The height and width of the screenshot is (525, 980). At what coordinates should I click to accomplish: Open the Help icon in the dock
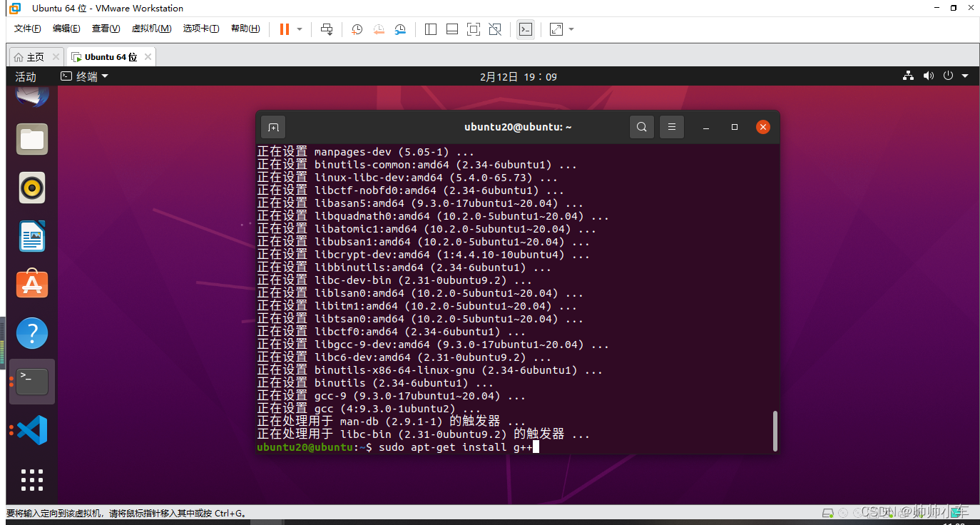32,333
